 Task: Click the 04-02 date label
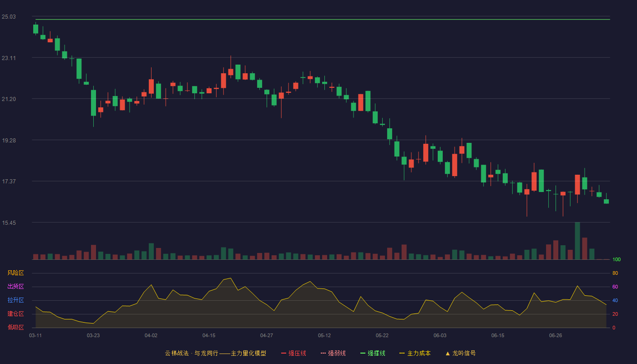point(151,335)
